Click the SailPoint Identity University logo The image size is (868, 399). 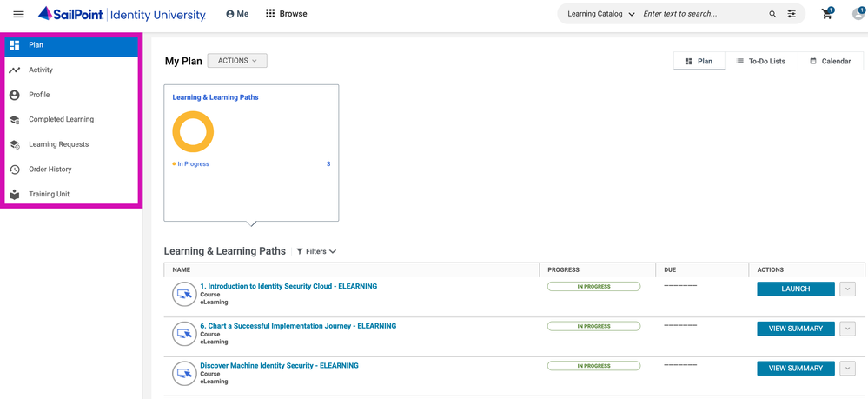point(122,14)
